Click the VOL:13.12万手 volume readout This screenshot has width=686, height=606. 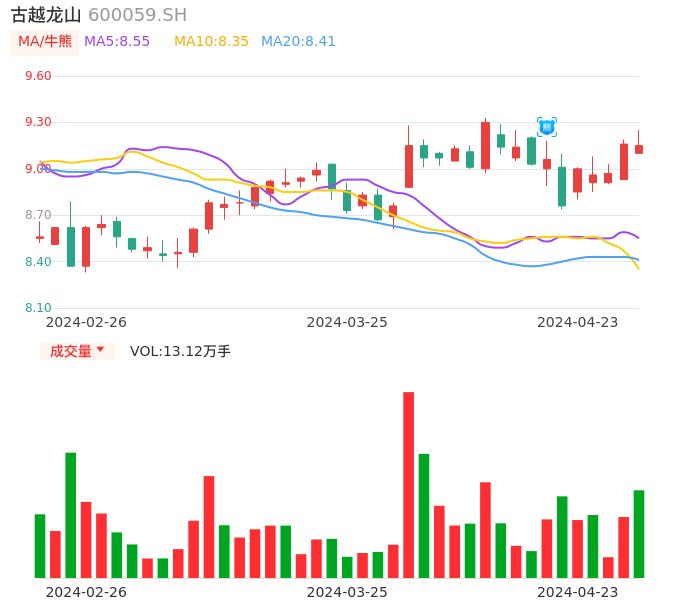[180, 351]
